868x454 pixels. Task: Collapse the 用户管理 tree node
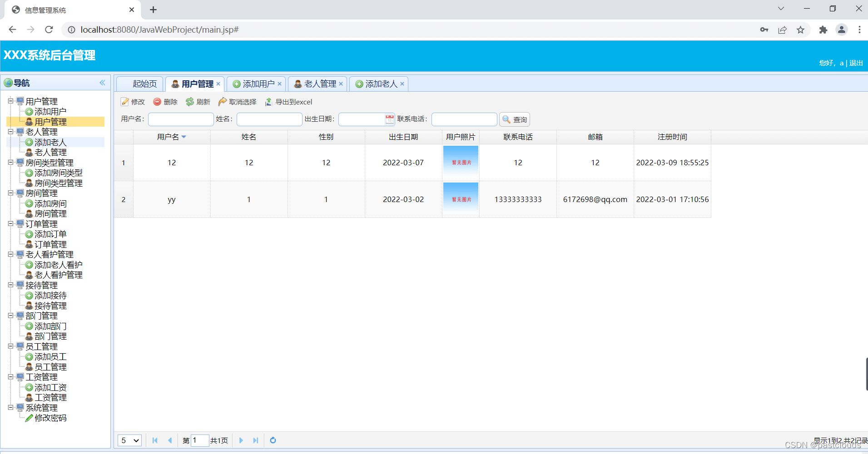point(10,101)
